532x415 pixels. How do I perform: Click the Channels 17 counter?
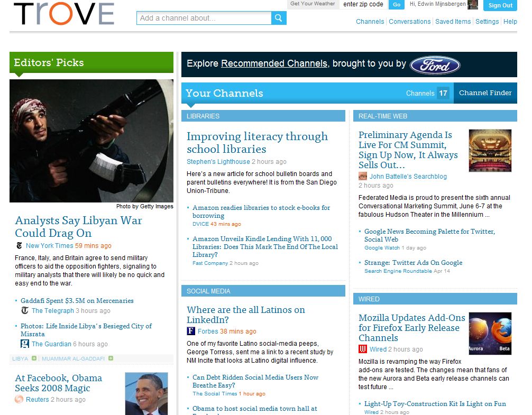(427, 93)
